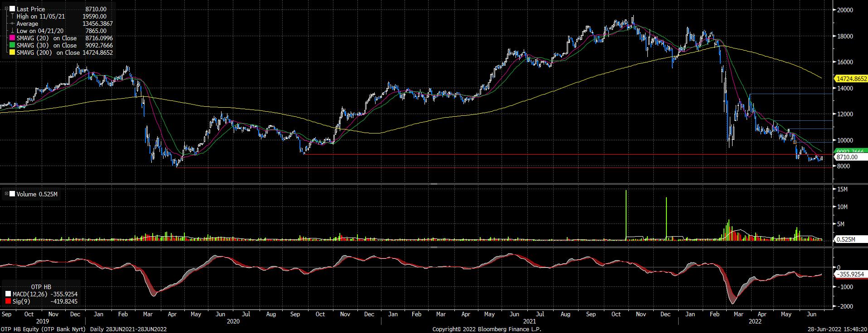Click the '28-Jun-2022 15:48:20' timestamp
The image size is (868, 333).
[x=837, y=329]
